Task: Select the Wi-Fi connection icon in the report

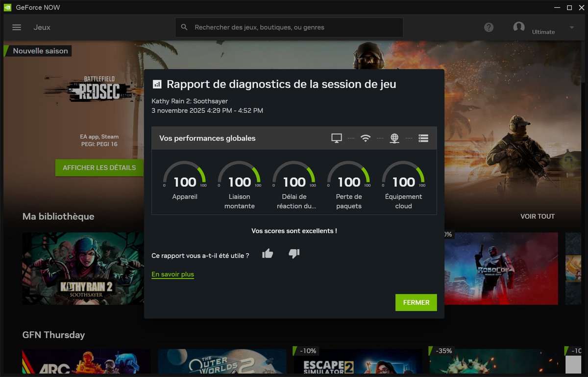Action: (x=366, y=138)
